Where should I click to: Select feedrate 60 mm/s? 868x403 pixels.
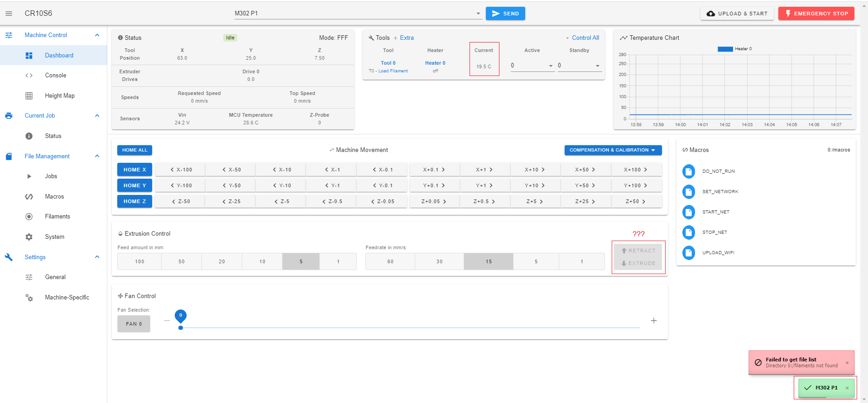(x=390, y=261)
